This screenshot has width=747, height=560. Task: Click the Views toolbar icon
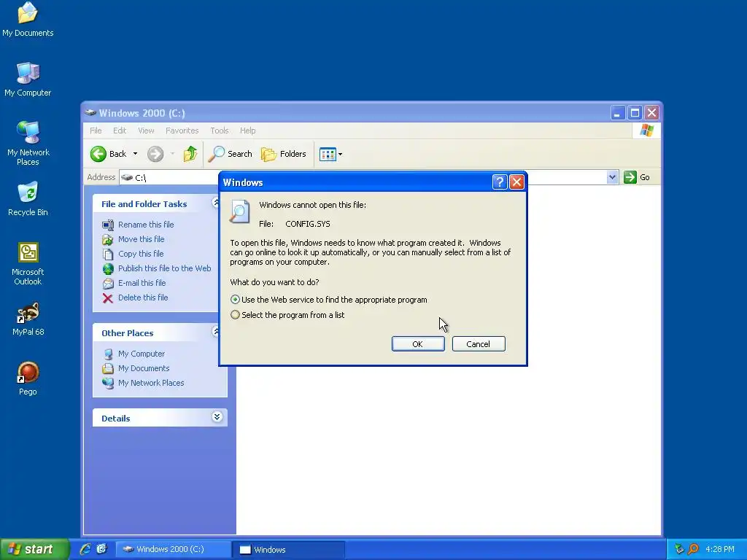point(328,155)
